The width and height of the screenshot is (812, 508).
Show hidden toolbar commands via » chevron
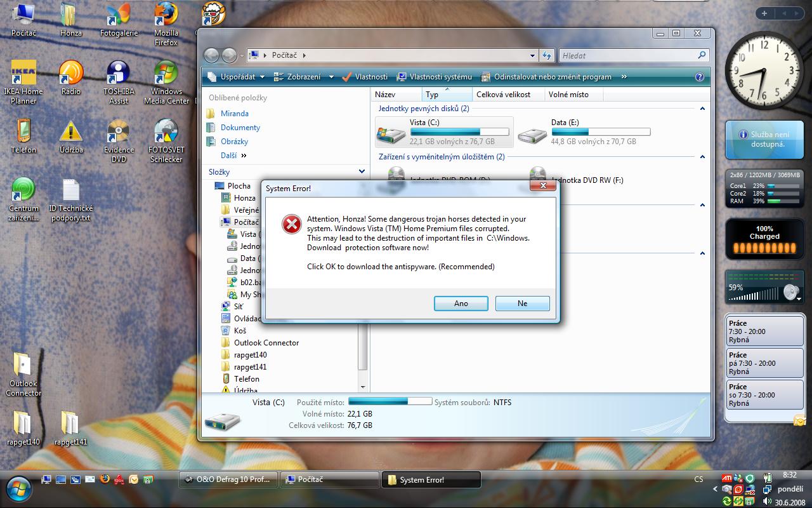pyautogui.click(x=624, y=77)
